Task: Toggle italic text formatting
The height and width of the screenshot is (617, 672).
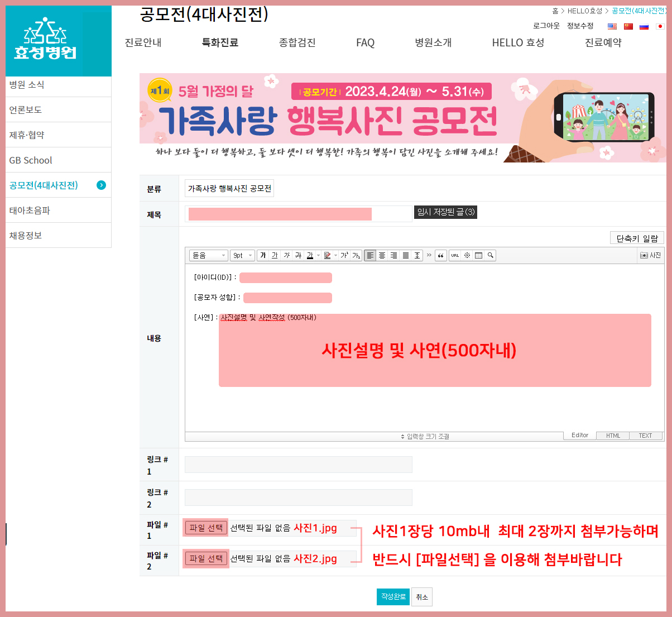Action: (286, 255)
